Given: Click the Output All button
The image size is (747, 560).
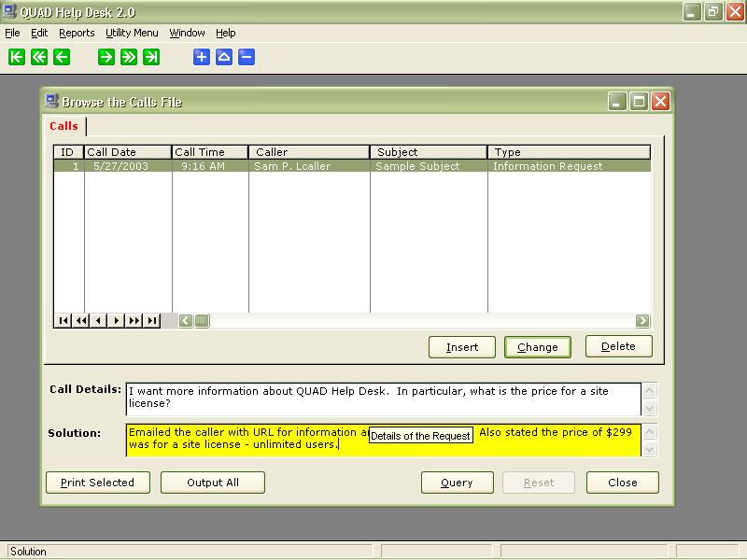Looking at the screenshot, I should (x=213, y=483).
